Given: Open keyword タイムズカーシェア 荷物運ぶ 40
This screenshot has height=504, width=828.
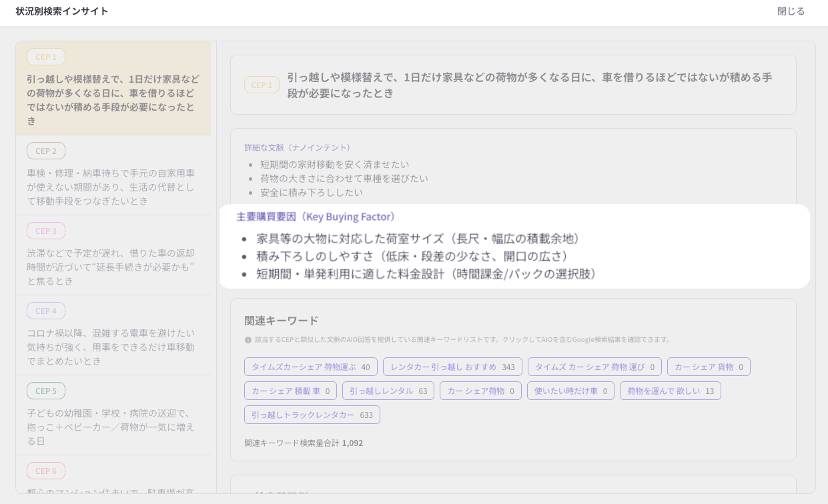Looking at the screenshot, I should coord(311,367).
